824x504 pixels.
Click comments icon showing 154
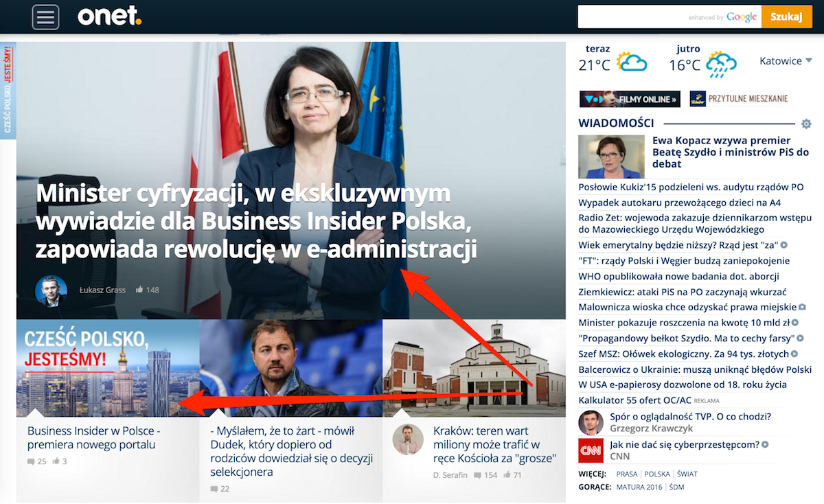click(x=477, y=475)
